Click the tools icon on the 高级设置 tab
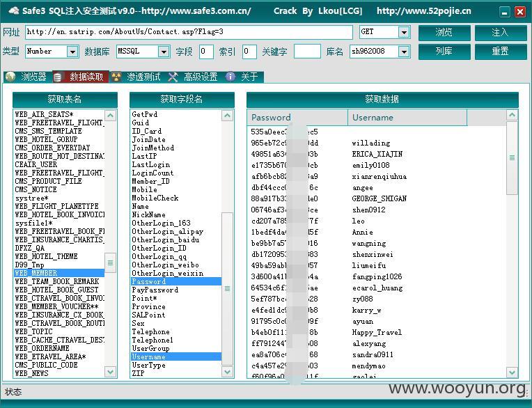Image resolution: width=532 pixels, height=408 pixels. tap(173, 77)
